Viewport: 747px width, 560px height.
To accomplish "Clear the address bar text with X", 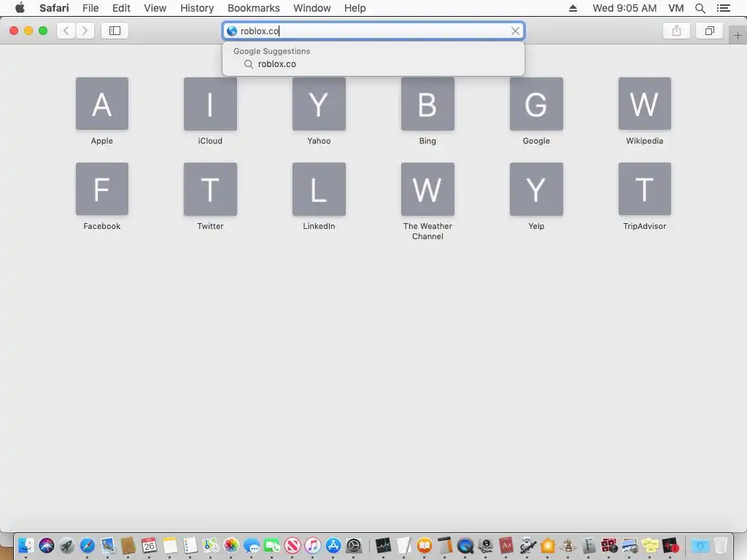I will [515, 31].
